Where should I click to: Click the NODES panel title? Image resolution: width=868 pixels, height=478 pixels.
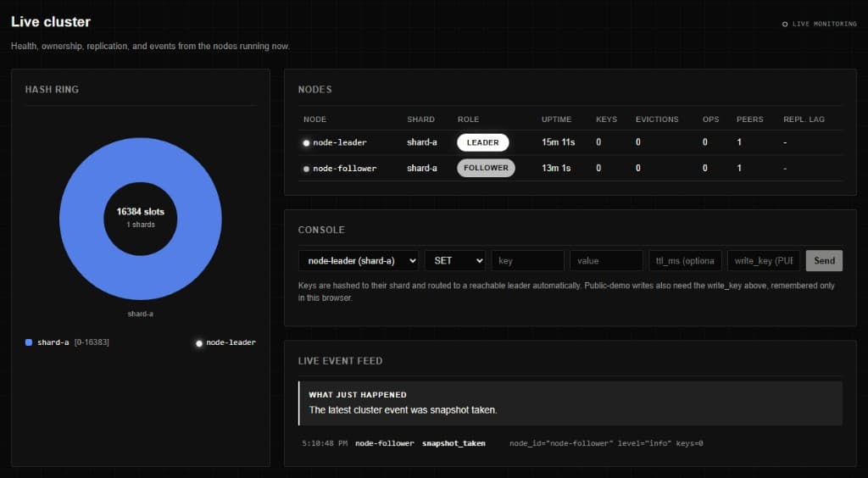click(x=315, y=90)
